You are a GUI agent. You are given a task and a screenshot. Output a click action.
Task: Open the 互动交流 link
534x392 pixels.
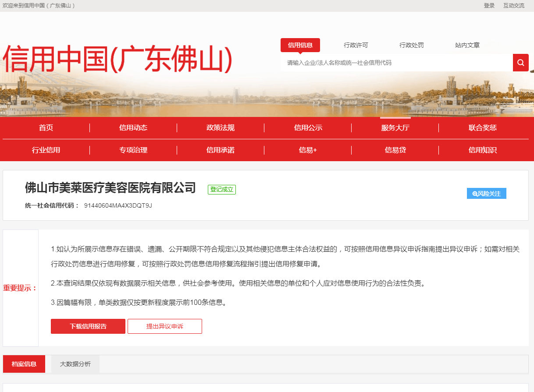click(x=514, y=6)
